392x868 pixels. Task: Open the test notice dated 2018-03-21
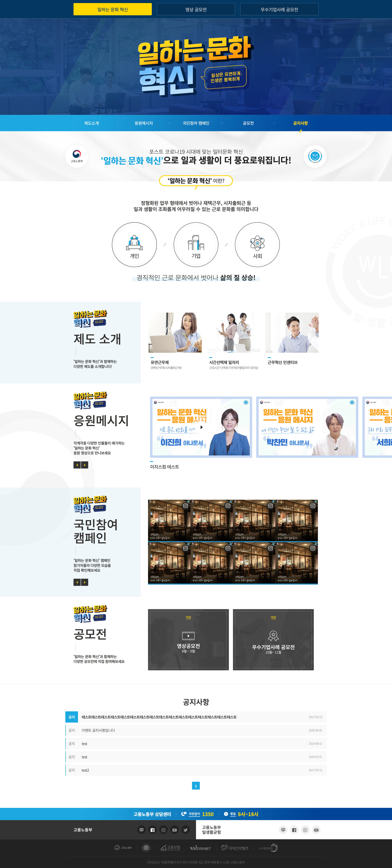pyautogui.click(x=196, y=757)
